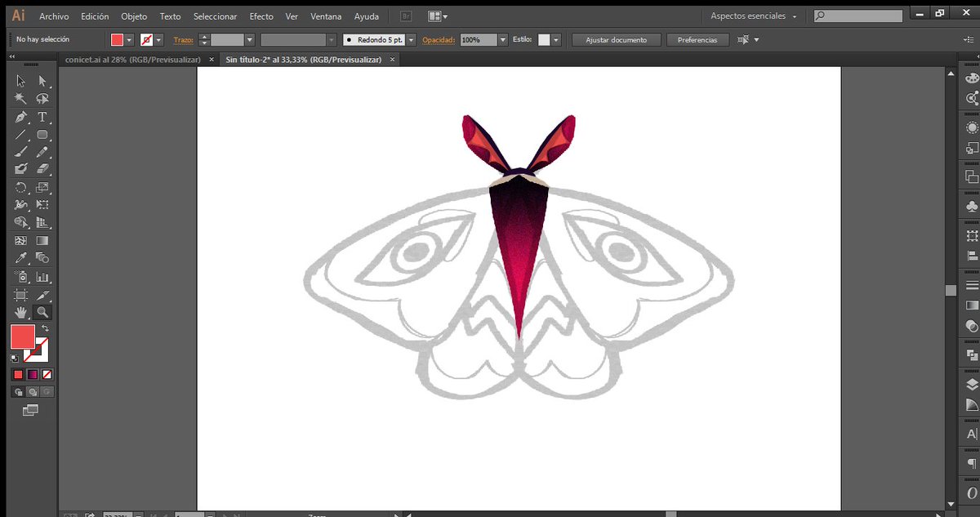Image resolution: width=980 pixels, height=517 pixels.
Task: Select the Pencil tool
Action: [42, 152]
